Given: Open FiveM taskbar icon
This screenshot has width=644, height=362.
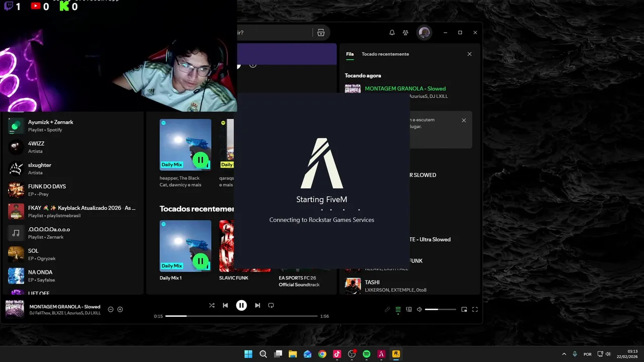Looking at the screenshot, I should click(x=381, y=354).
